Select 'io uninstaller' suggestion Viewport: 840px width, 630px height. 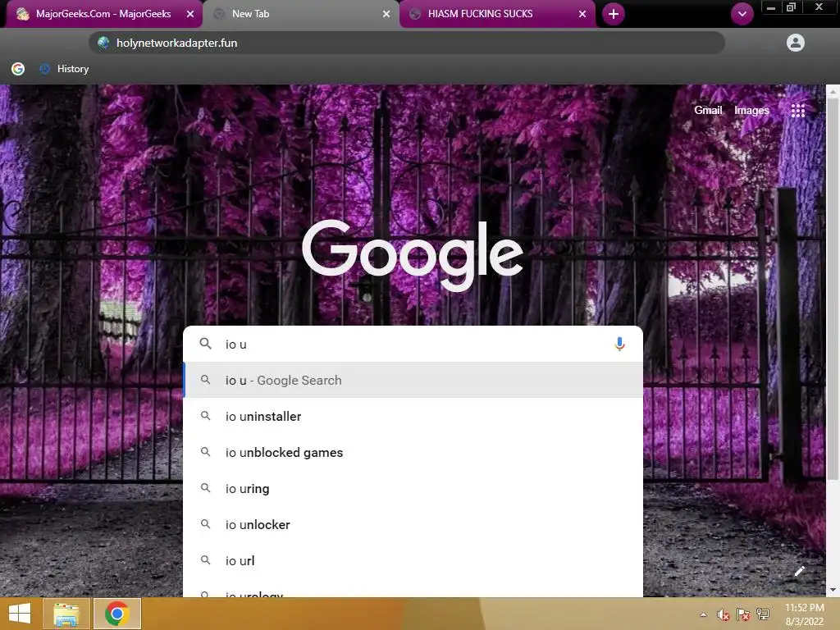coord(413,416)
